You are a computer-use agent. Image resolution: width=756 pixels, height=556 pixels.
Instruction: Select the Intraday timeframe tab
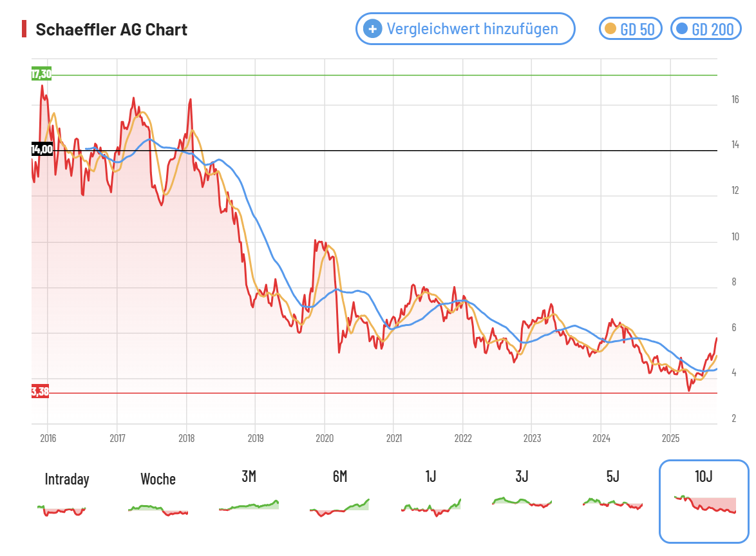coord(67,479)
